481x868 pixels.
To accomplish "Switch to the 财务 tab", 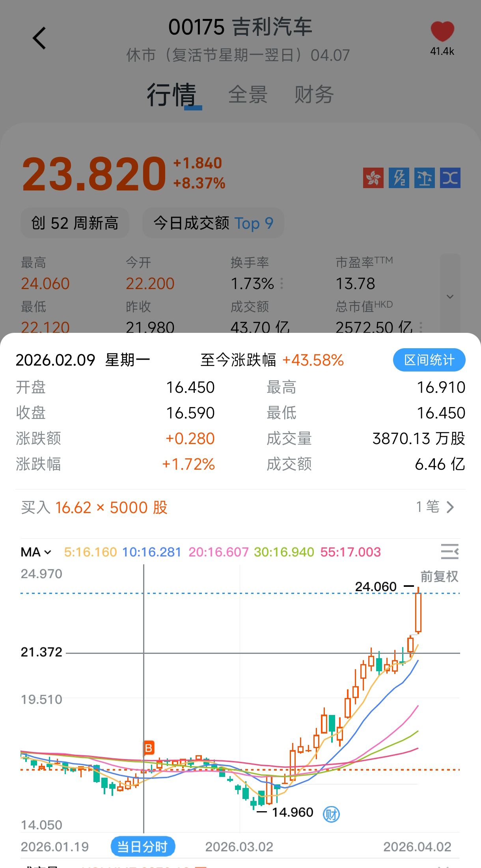I will (314, 95).
